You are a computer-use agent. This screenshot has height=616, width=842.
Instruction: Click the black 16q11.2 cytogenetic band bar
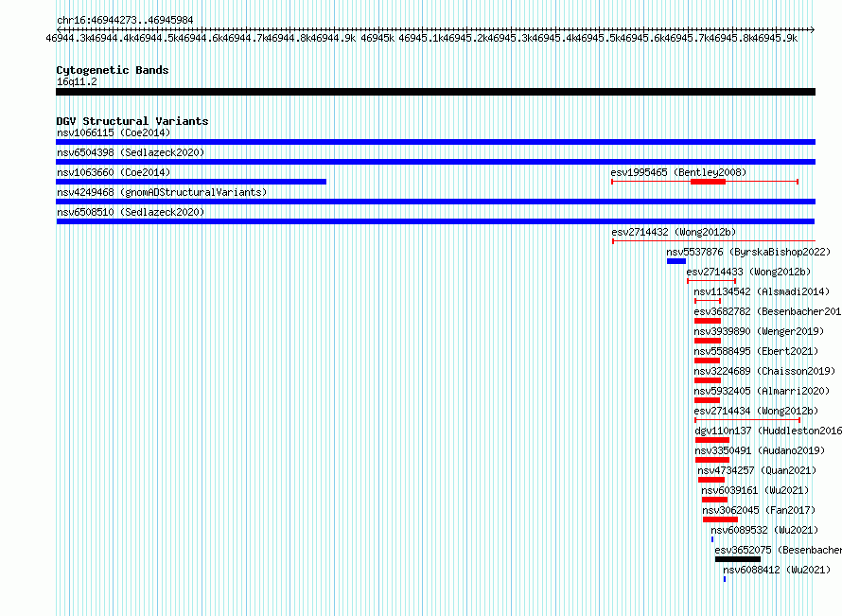pos(435,92)
